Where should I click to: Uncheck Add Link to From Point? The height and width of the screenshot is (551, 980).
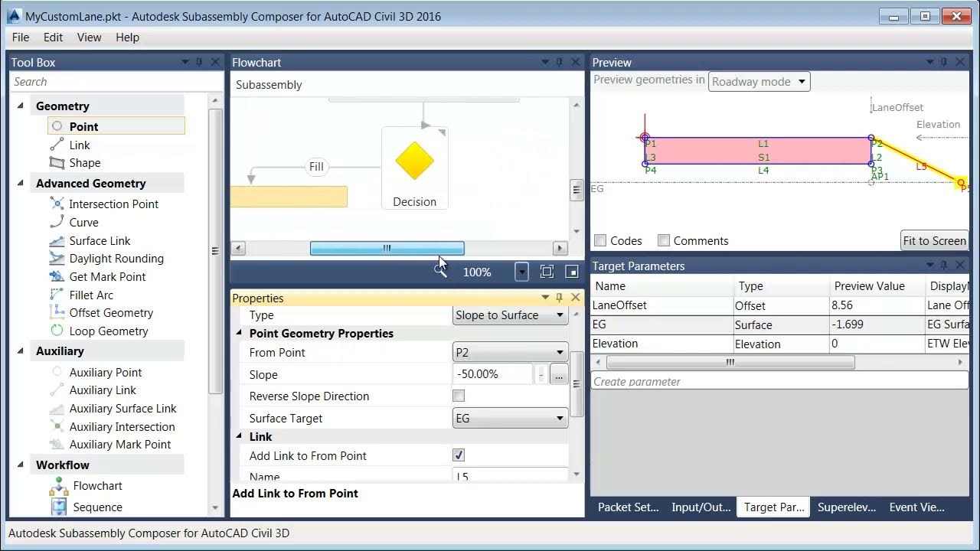pos(459,455)
